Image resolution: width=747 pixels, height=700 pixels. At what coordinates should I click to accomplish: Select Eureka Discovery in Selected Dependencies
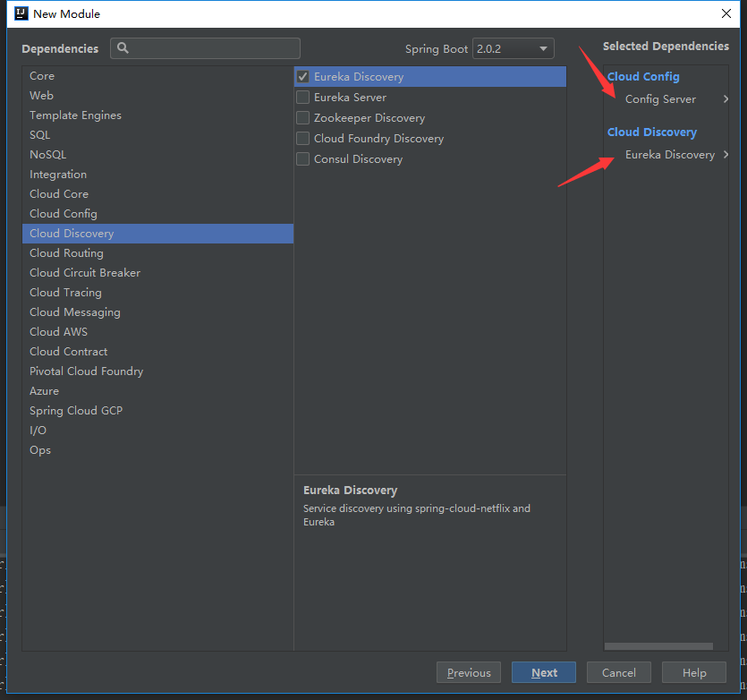click(670, 155)
